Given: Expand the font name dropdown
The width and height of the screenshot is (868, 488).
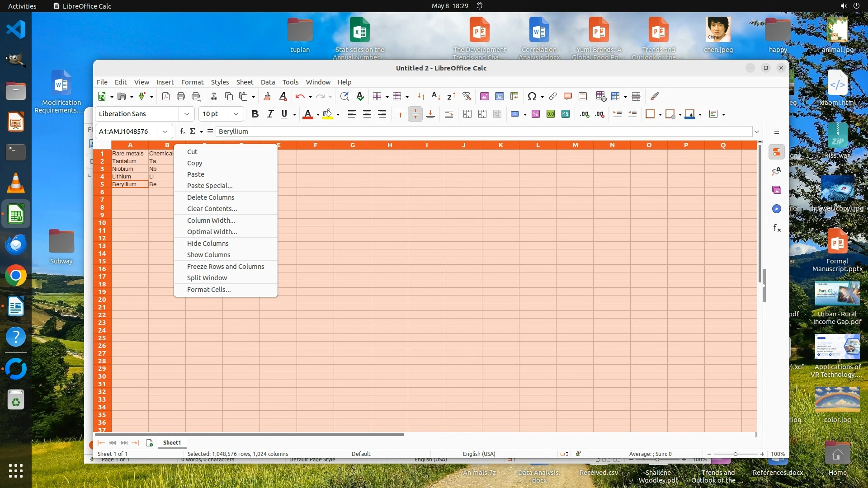Looking at the screenshot, I should (186, 114).
